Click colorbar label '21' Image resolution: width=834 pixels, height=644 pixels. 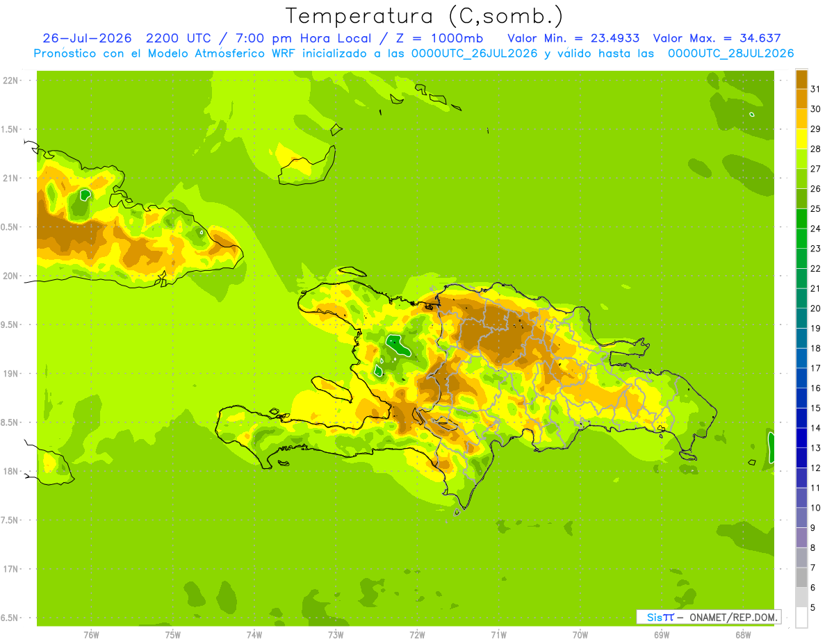tap(815, 288)
